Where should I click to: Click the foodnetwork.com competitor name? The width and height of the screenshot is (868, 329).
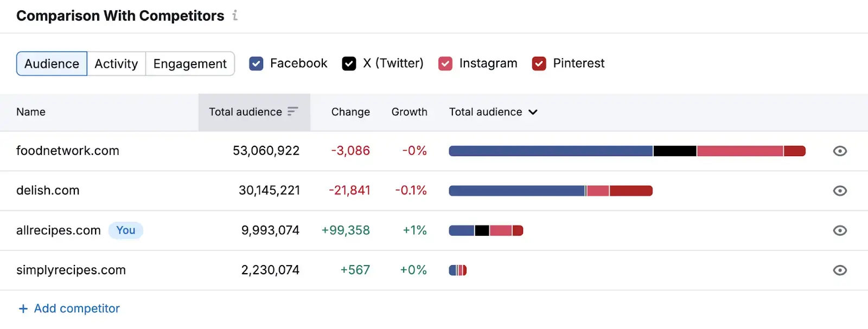tap(67, 151)
